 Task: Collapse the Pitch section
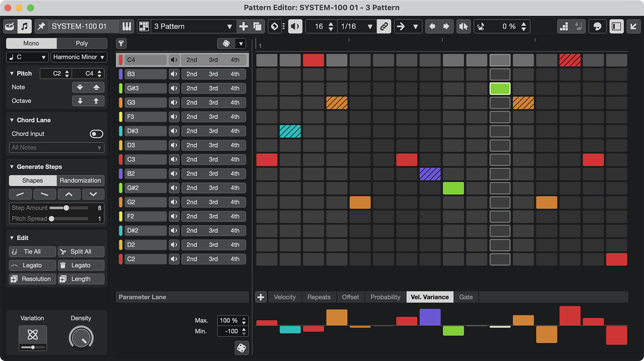click(x=12, y=73)
